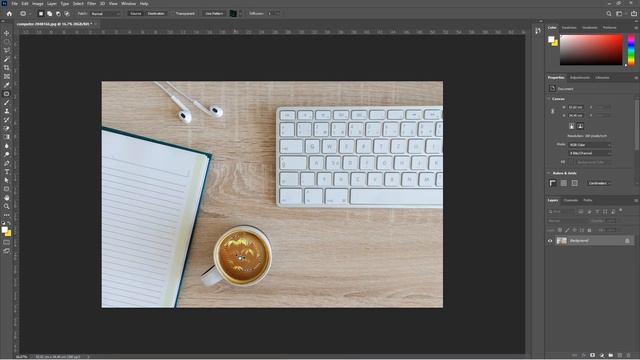640x360 pixels.
Task: Click the foreground color swatch in toolbar
Action: click(x=4, y=230)
